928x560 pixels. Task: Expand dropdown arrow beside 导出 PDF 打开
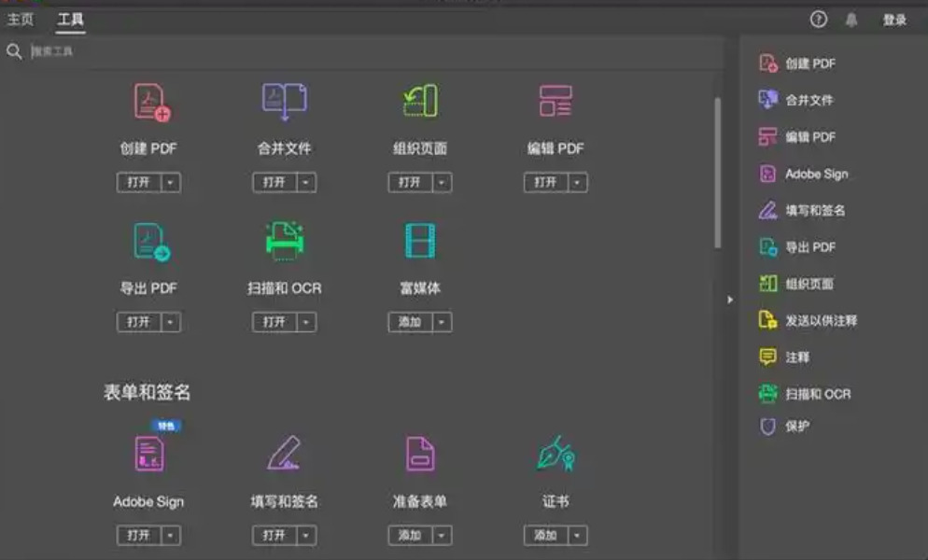point(171,322)
